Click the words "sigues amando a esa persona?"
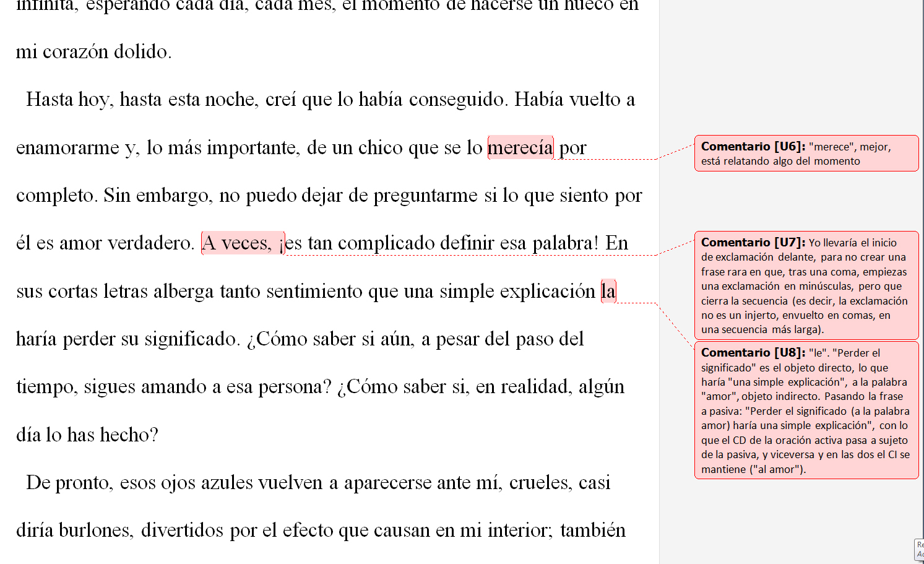This screenshot has width=924, height=564. tap(208, 387)
